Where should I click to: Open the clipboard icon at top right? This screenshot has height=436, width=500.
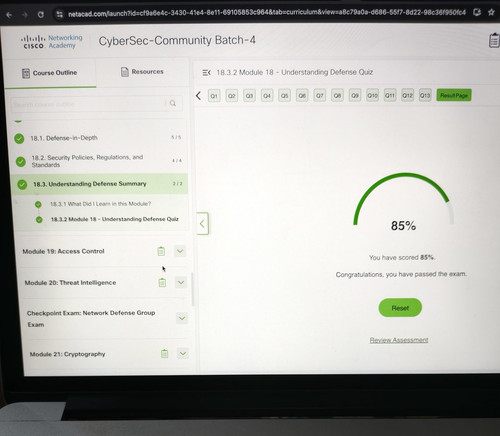pos(494,40)
